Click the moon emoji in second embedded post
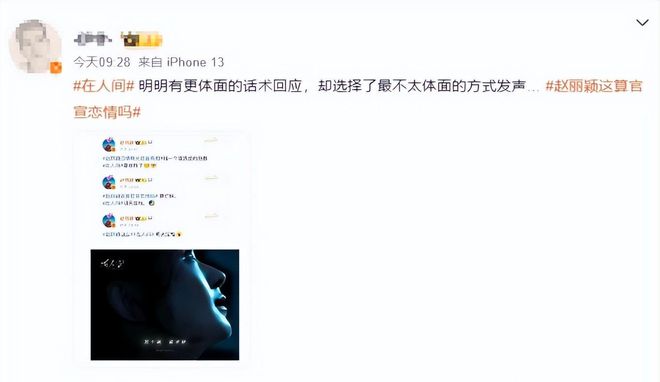The width and height of the screenshot is (660, 382). (152, 203)
